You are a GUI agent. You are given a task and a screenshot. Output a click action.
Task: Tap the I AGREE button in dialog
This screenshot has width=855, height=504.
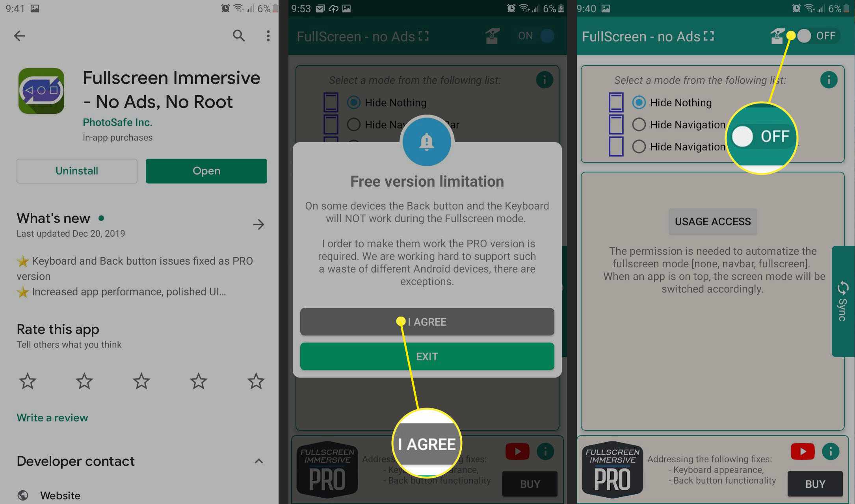(x=427, y=322)
